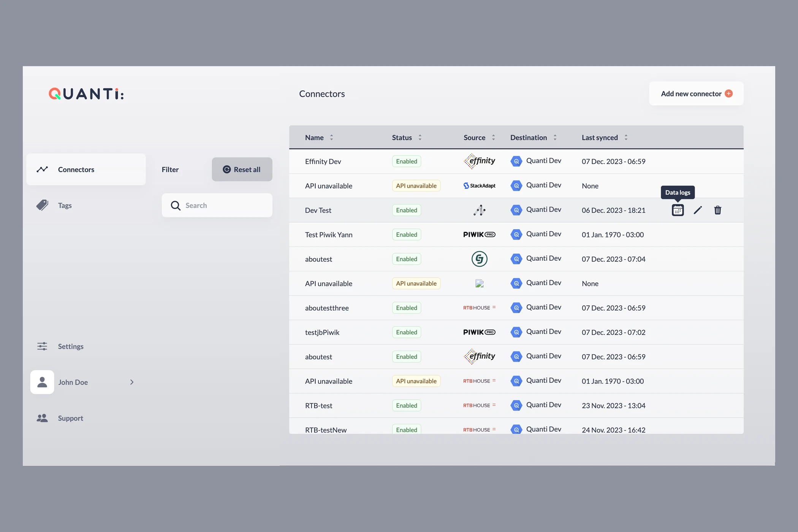The image size is (798, 532).
Task: Click Quanti Dev destination in testjbPiwik row
Action: pos(543,331)
